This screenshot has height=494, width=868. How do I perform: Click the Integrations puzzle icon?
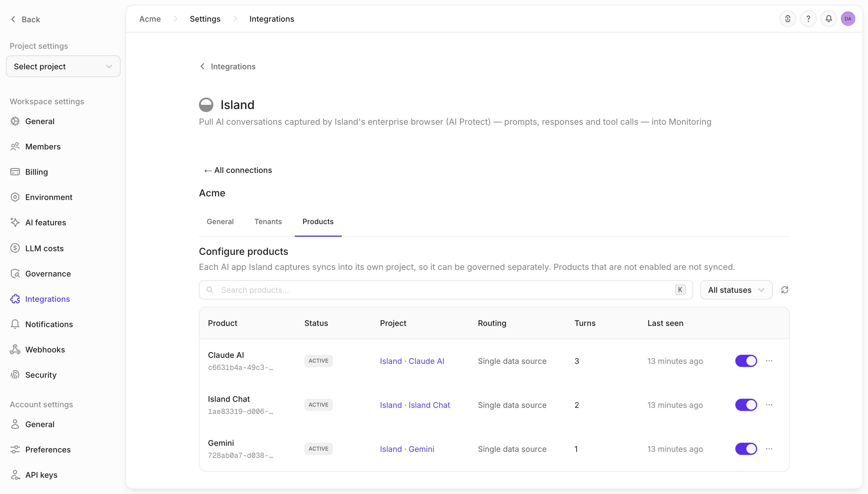[x=15, y=299]
